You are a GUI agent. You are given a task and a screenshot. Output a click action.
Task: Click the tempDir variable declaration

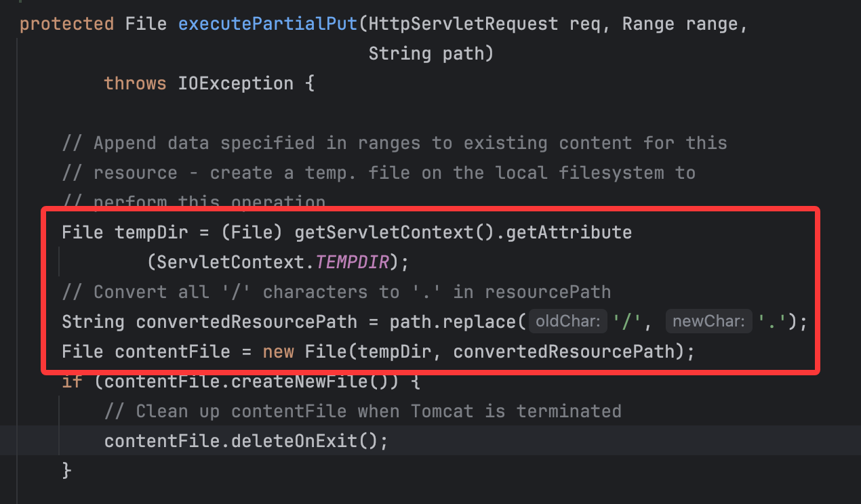pyautogui.click(x=146, y=233)
